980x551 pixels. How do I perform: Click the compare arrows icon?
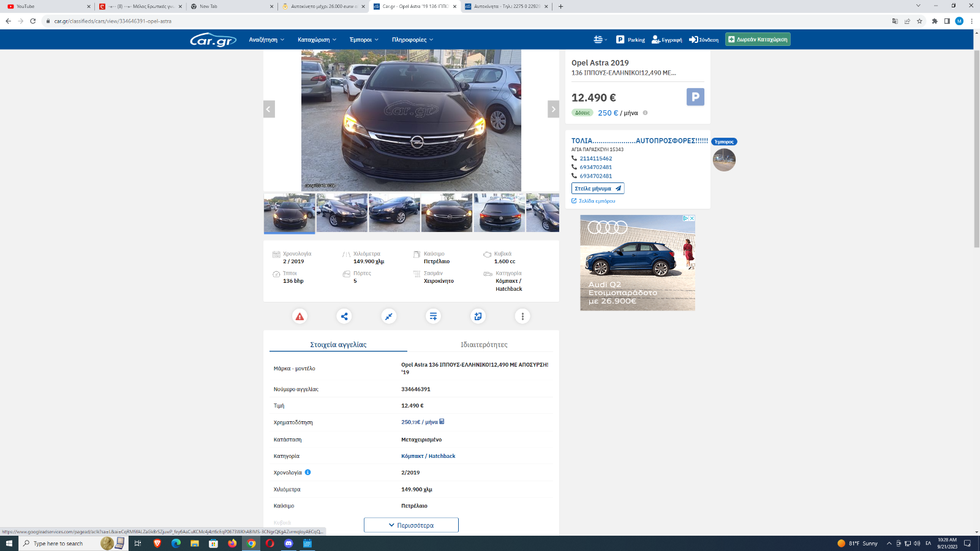tap(389, 317)
